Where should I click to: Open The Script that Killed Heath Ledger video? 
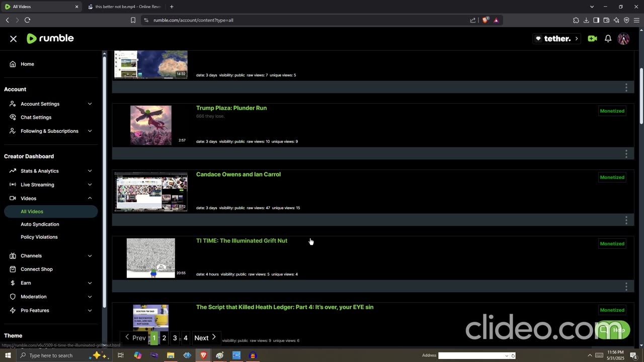click(285, 307)
